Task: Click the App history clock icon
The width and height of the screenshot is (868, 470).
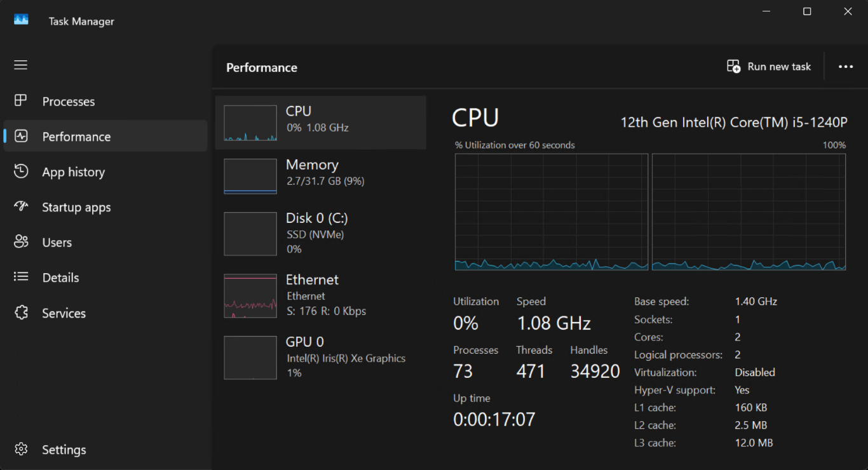Action: 21,171
